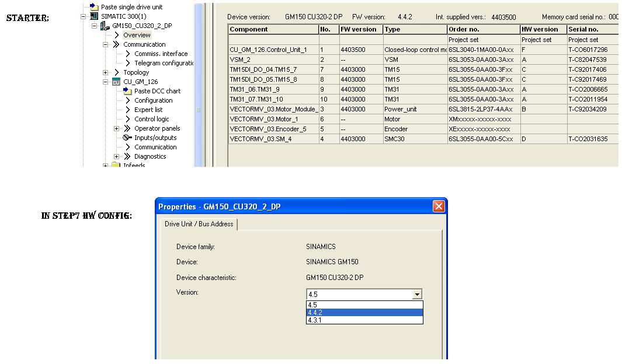Choose version 4.3.1 from the list
Screen dimensions: 622x364
[364, 320]
